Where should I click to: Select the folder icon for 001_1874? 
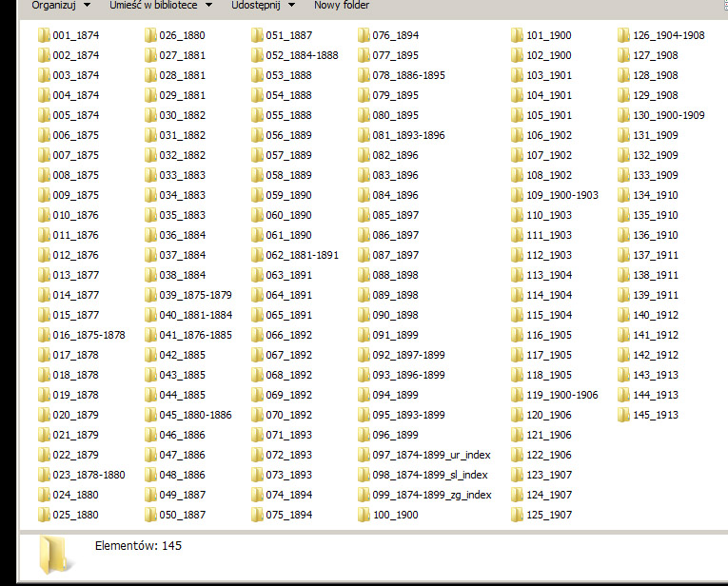44,35
